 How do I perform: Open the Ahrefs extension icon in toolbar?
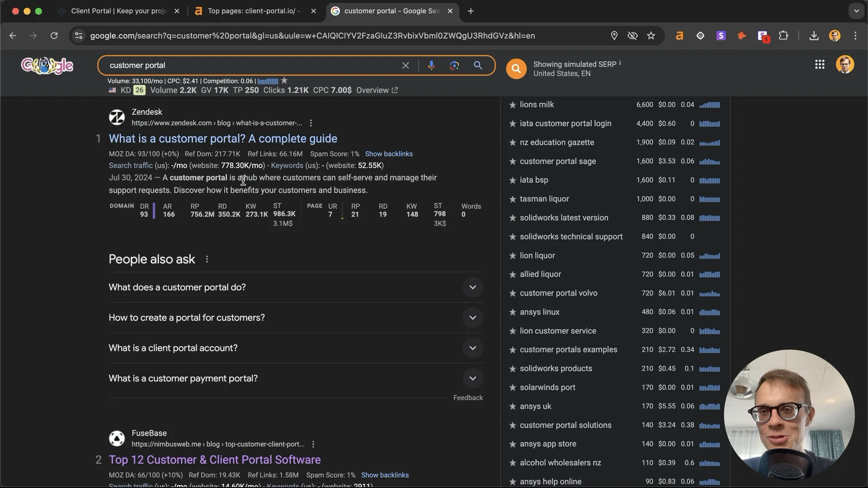(x=679, y=36)
